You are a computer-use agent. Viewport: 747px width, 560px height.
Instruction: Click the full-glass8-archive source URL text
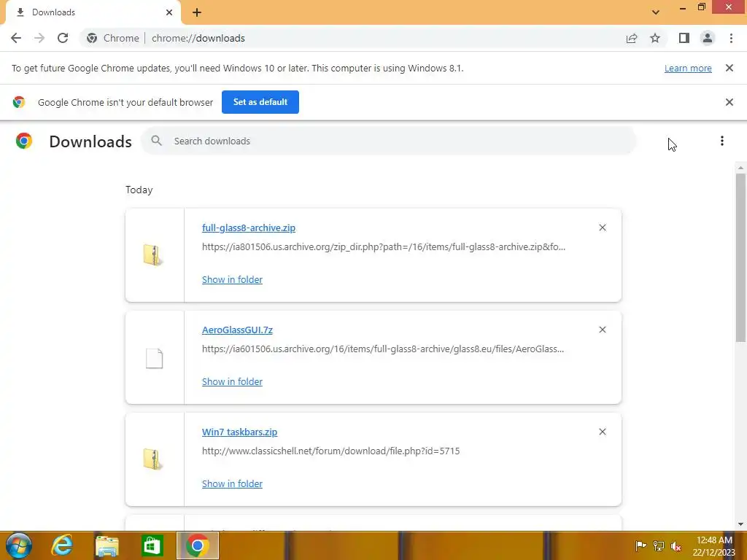tap(384, 246)
